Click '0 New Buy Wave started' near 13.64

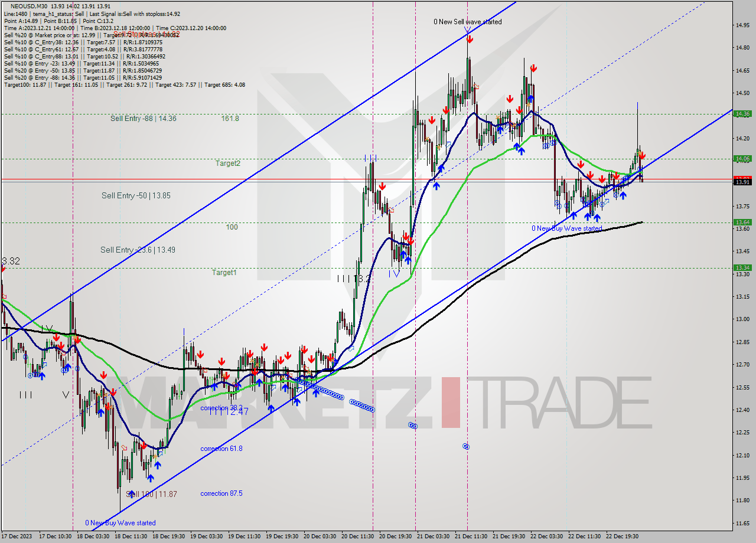(567, 228)
